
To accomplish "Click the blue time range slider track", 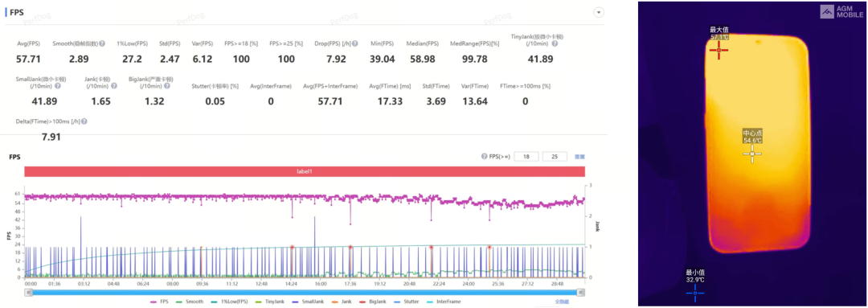I will click(305, 292).
